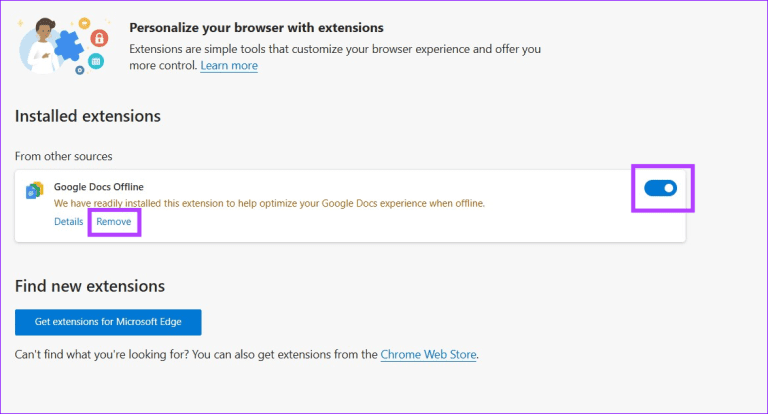The image size is (768, 414).
Task: Click the Personalize your browser with extensions heading
Action: point(256,28)
